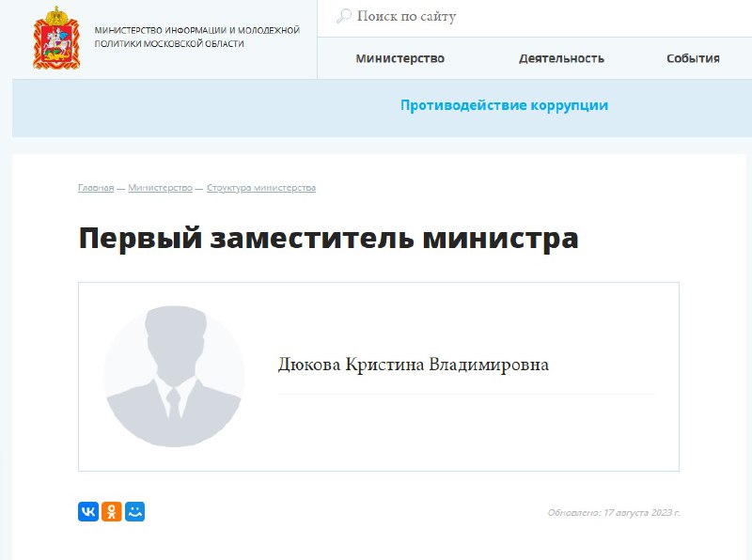The image size is (752, 560).
Task: Click the Moscow region coat of arms logo
Action: pyautogui.click(x=56, y=38)
